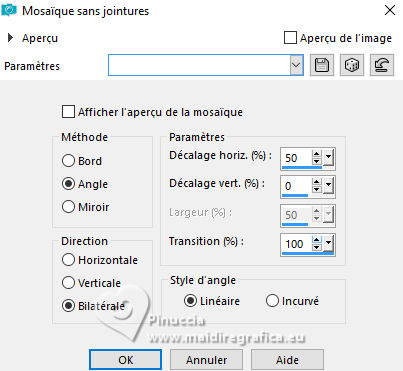Click the Annuler button

[206, 360]
